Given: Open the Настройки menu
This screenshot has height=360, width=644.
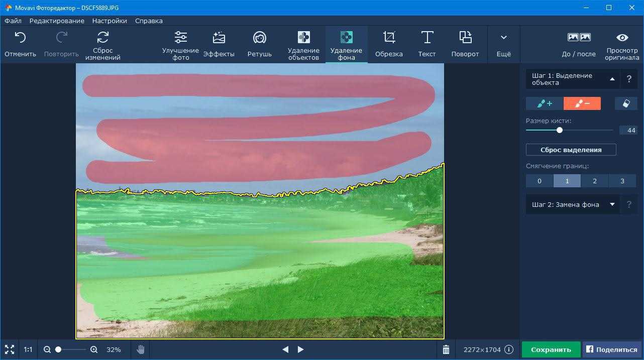Looking at the screenshot, I should click(110, 21).
